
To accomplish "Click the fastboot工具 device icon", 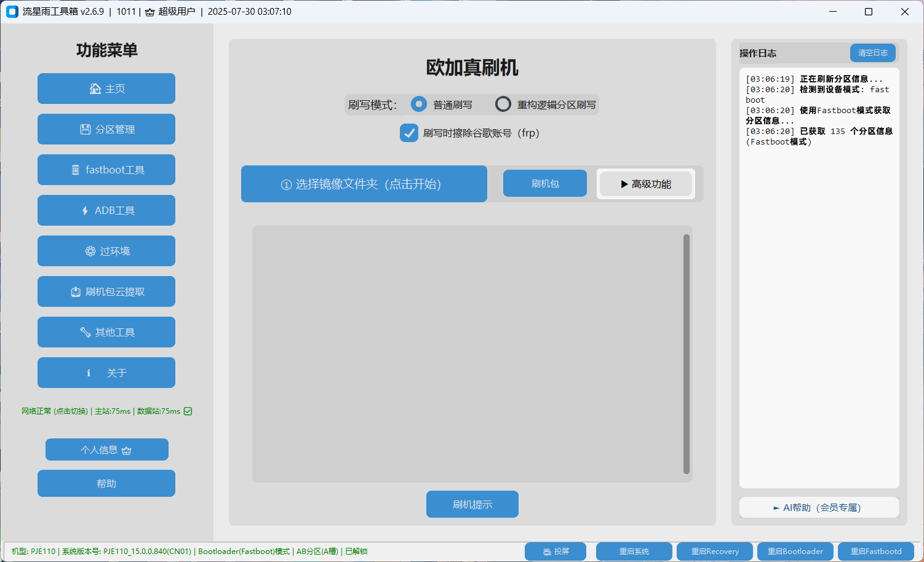I will click(x=76, y=170).
